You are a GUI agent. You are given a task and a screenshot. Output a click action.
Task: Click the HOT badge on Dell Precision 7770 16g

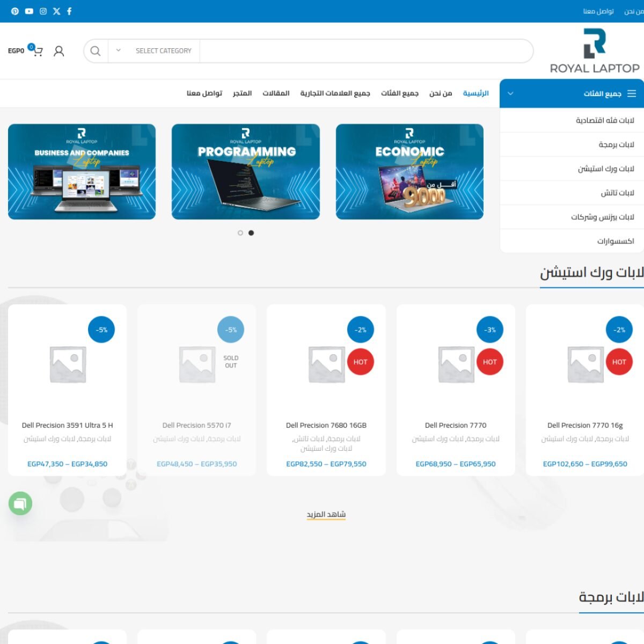point(619,362)
